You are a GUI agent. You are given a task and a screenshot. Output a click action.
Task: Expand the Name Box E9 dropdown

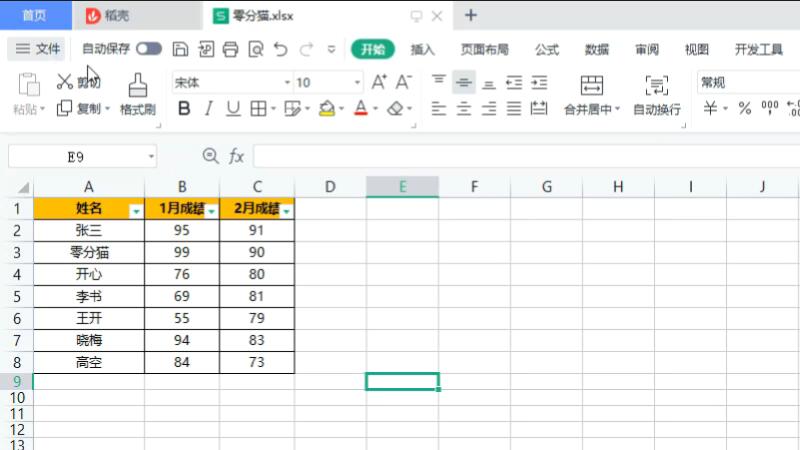151,157
